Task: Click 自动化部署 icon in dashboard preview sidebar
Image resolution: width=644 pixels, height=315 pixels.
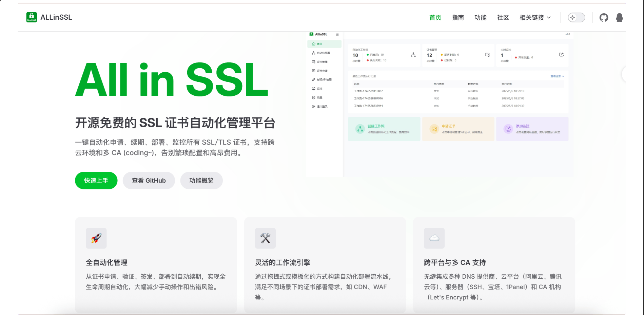Action: 314,53
